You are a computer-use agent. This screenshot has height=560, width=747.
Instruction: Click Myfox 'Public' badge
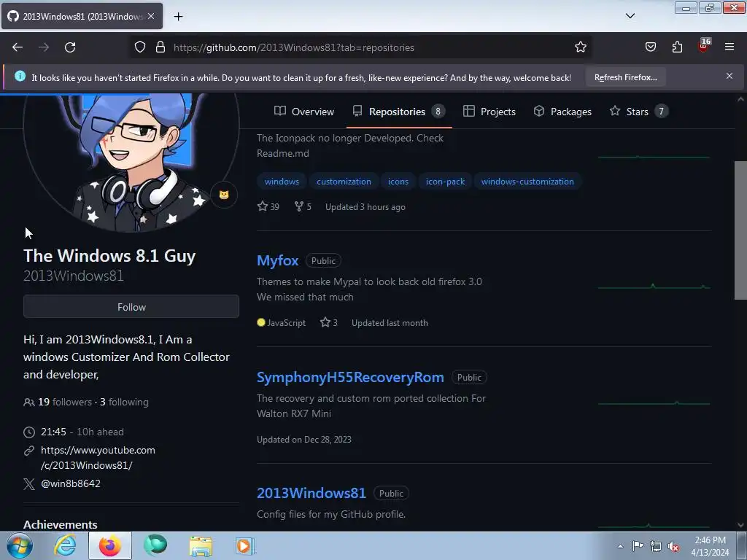pyautogui.click(x=323, y=260)
